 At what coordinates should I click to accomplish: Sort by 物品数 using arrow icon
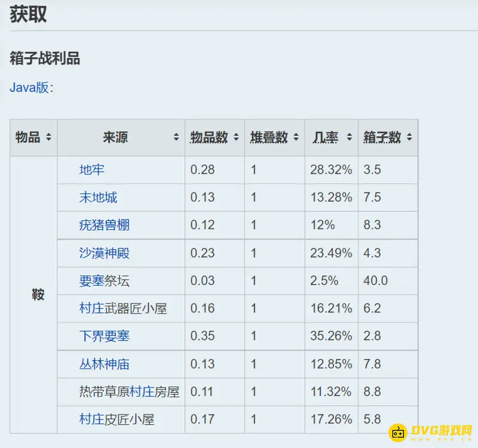coord(236,137)
